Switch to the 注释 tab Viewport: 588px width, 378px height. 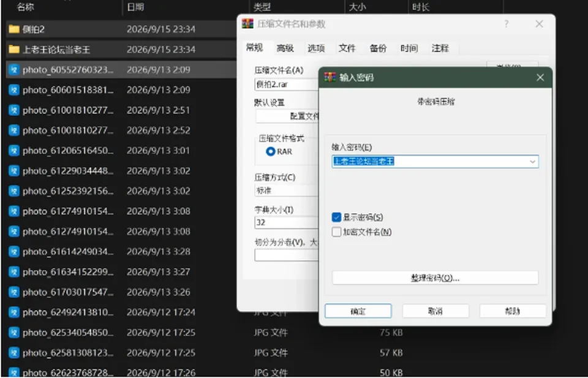click(x=440, y=48)
